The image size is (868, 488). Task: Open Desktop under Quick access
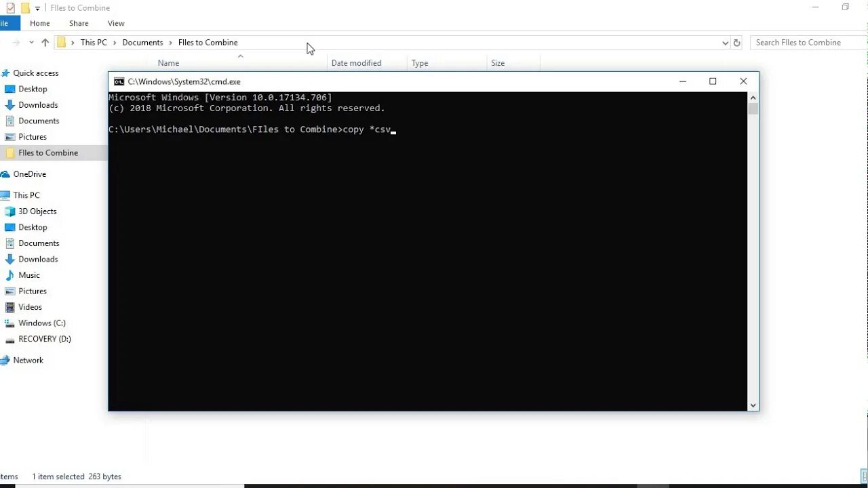click(x=33, y=89)
